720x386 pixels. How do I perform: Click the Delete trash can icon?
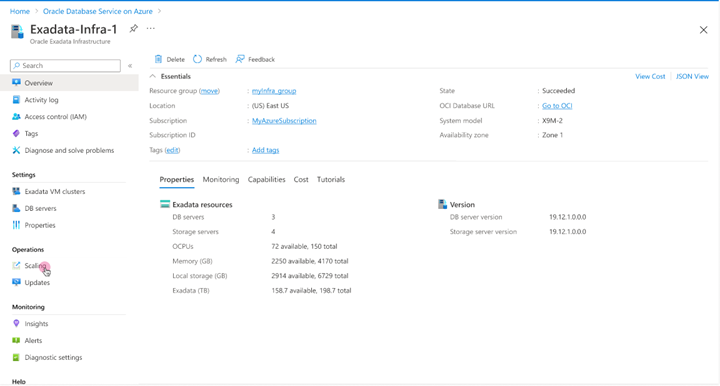[x=158, y=59]
